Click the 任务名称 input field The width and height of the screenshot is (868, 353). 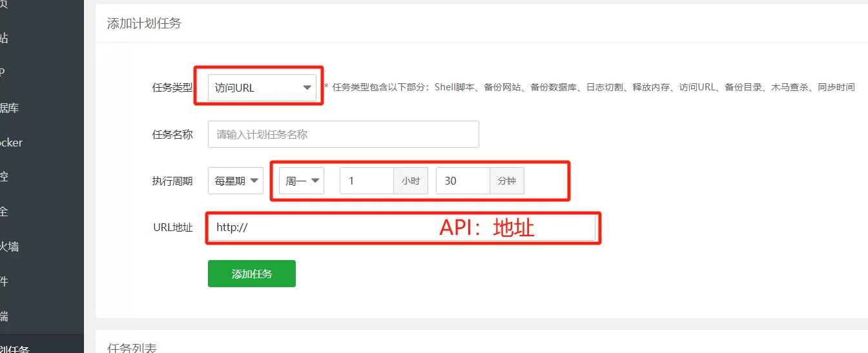point(344,134)
